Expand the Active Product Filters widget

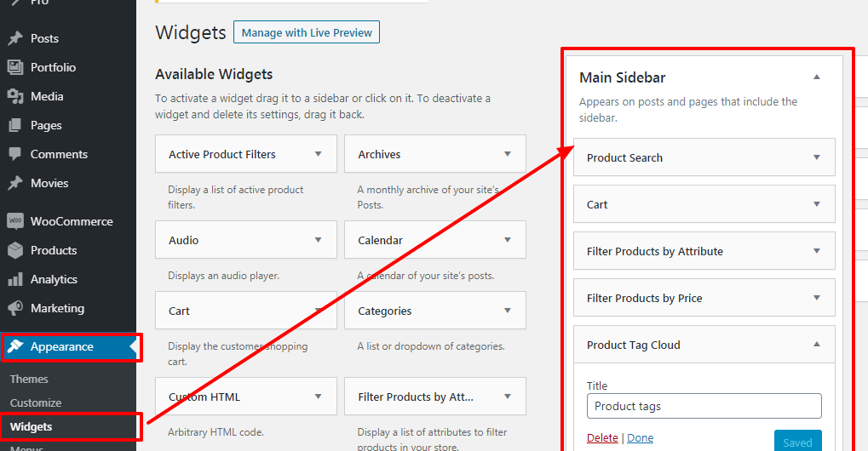(319, 154)
